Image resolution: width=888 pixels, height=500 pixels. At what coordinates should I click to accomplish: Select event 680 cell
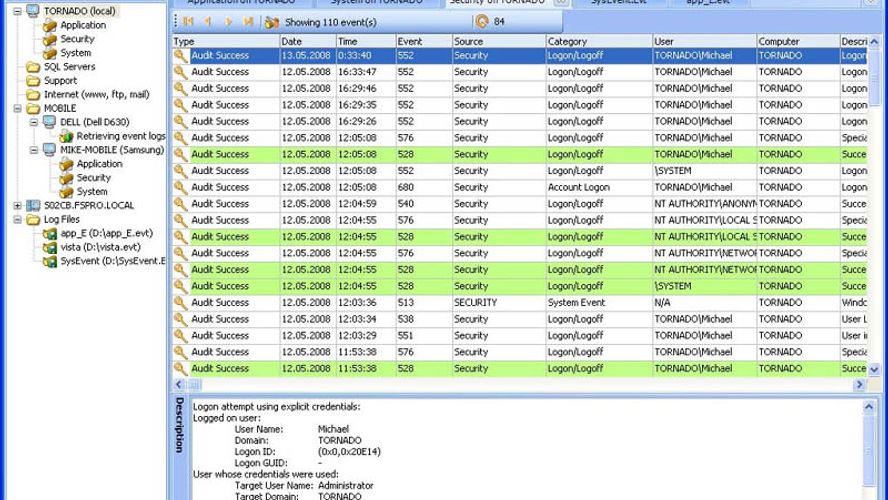tap(424, 187)
